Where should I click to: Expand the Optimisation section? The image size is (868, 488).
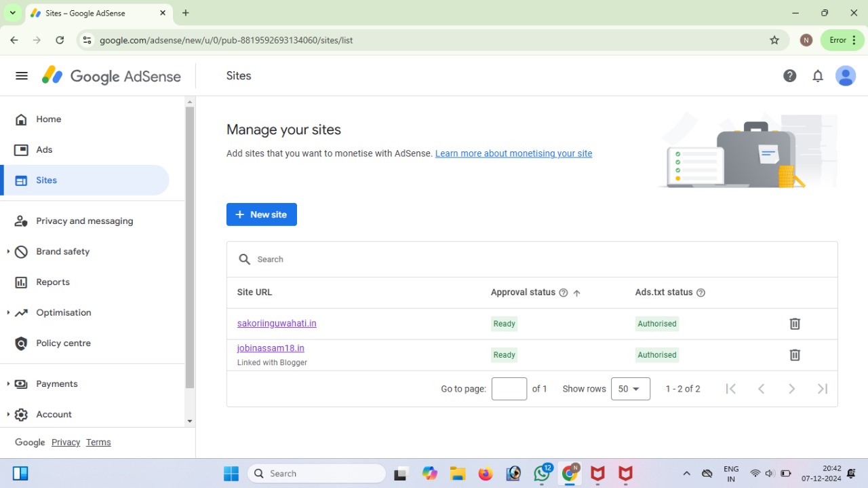point(8,313)
